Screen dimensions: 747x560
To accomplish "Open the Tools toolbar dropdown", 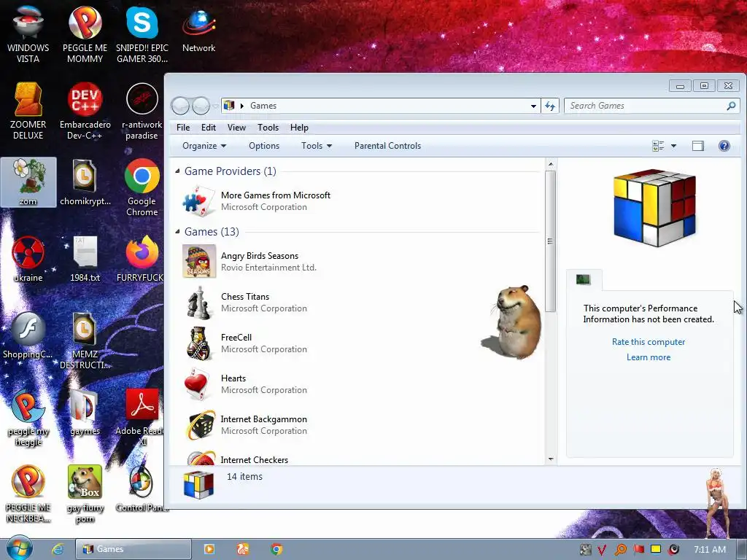I will point(317,146).
